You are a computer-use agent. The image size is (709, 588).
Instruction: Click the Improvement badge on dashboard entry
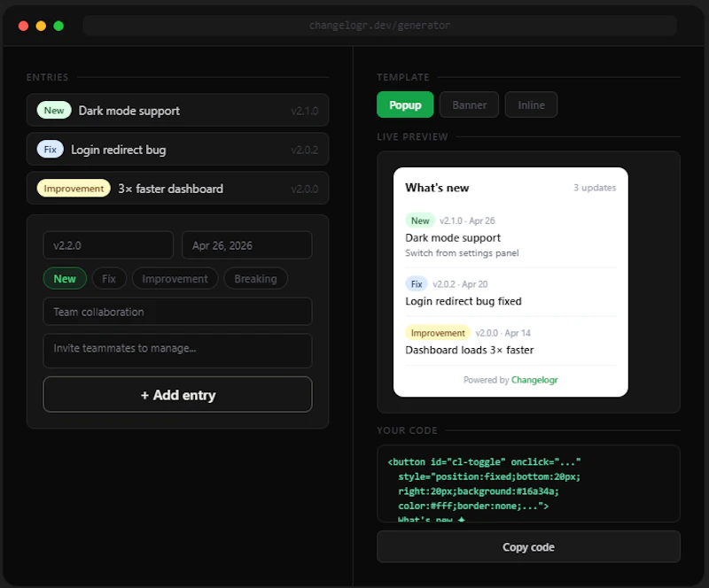click(74, 189)
